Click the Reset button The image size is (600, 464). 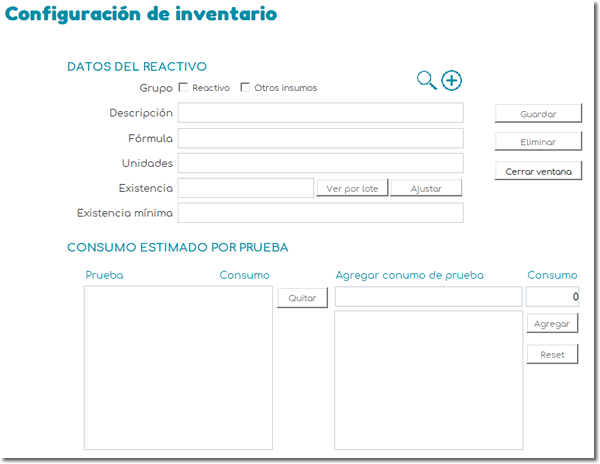(552, 354)
